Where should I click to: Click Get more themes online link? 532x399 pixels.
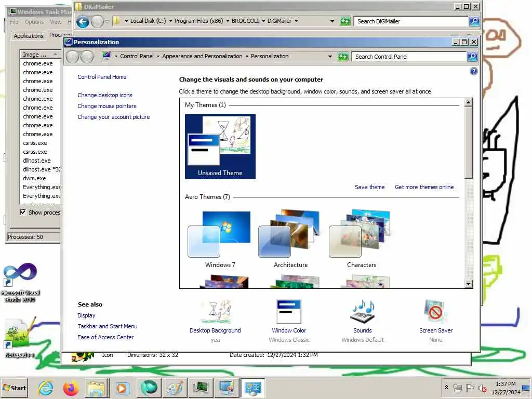click(x=424, y=187)
